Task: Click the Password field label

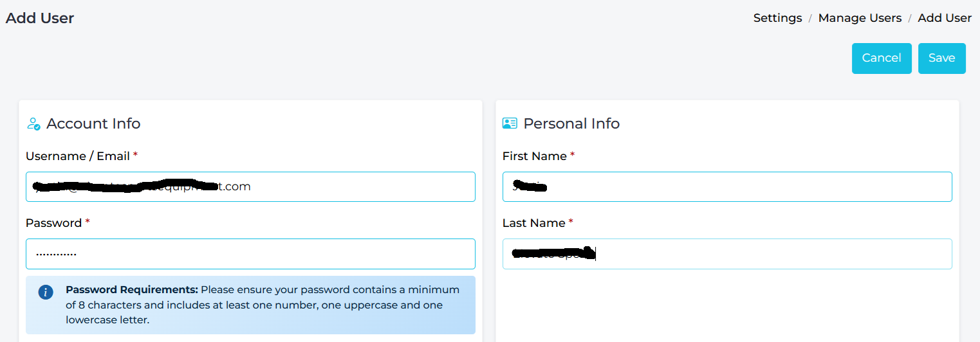Action: tap(53, 223)
